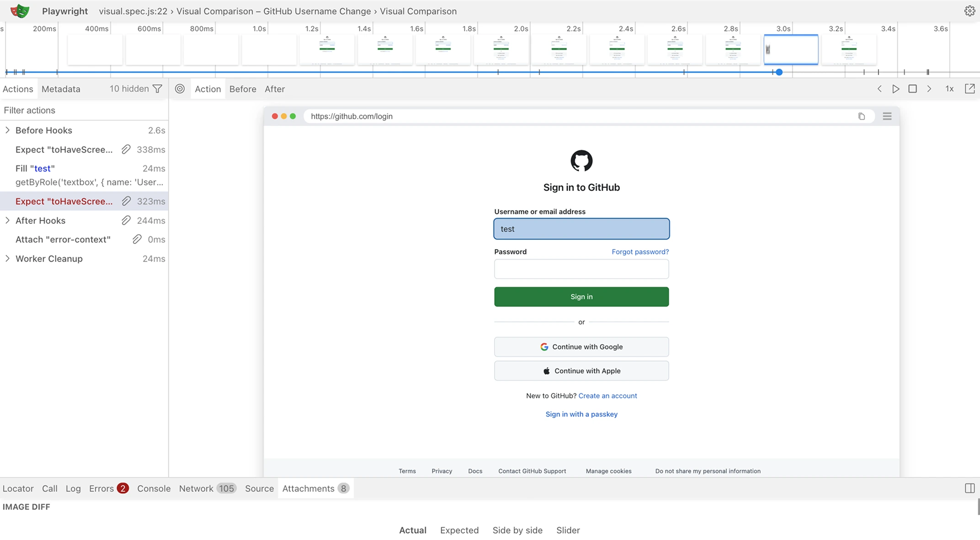980x540 pixels.
Task: Click Contact GitHub Support link
Action: [532, 471]
